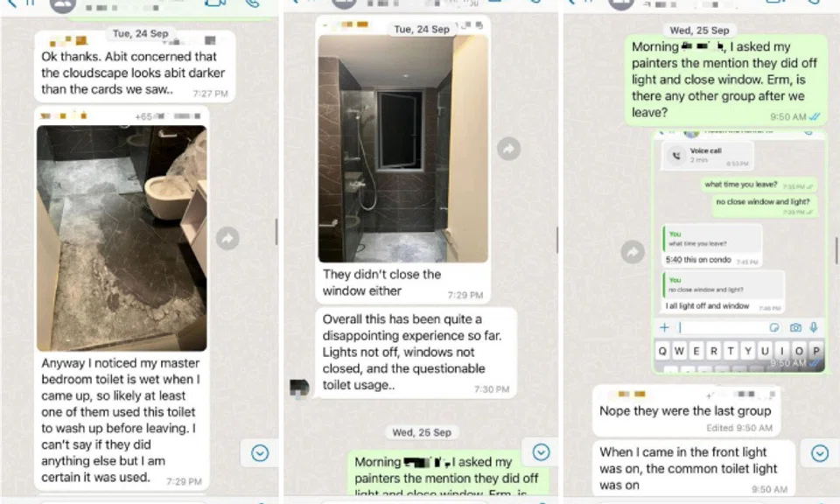Tap video call icon in left chat header
The height and width of the screenshot is (504, 840).
(215, 3)
